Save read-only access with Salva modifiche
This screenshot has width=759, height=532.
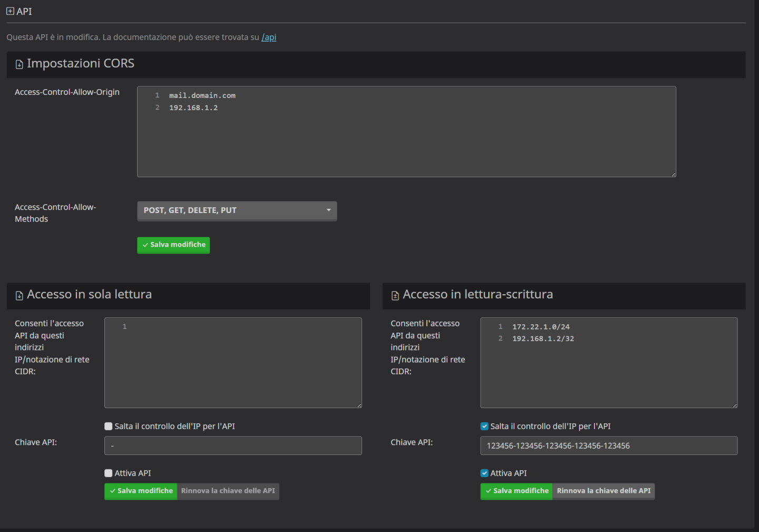[141, 491]
